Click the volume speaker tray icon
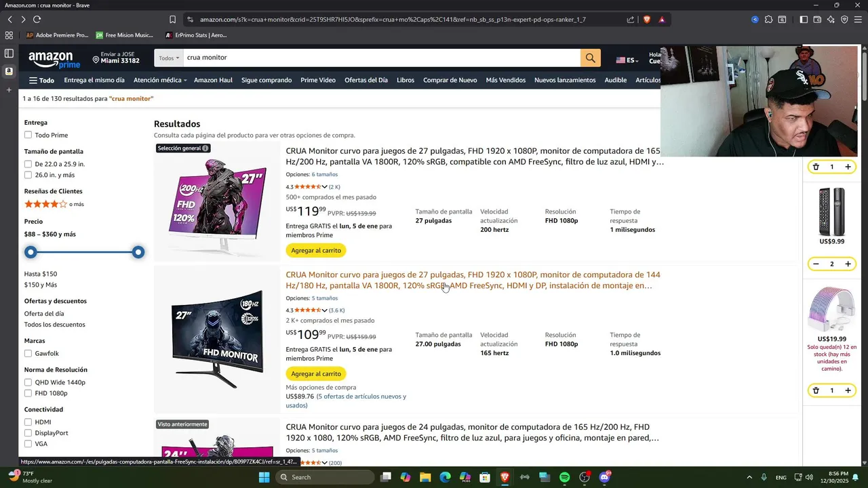This screenshot has height=488, width=868. pos(809,477)
